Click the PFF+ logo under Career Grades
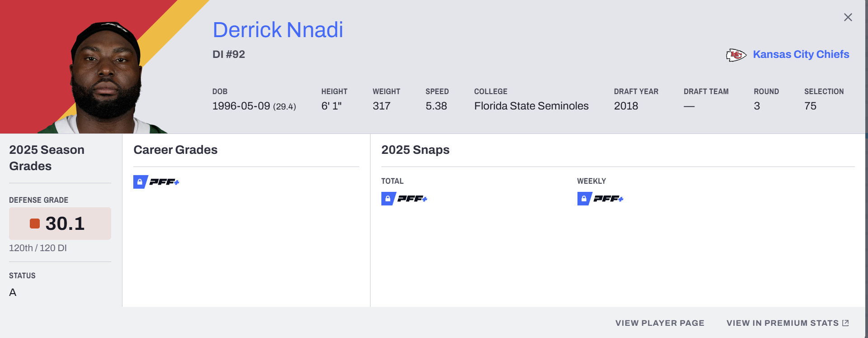This screenshot has height=338, width=868. tap(164, 182)
